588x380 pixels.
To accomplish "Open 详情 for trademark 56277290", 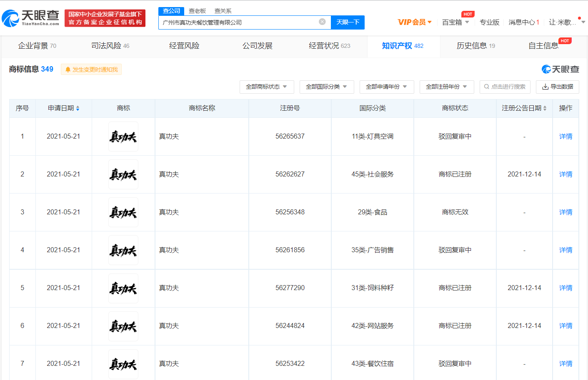I will pyautogui.click(x=566, y=288).
